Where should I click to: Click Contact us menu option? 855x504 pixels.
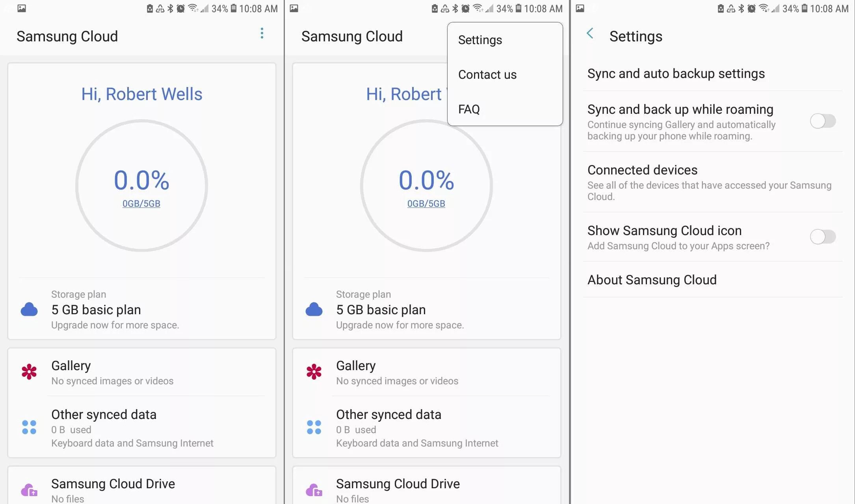coord(486,74)
